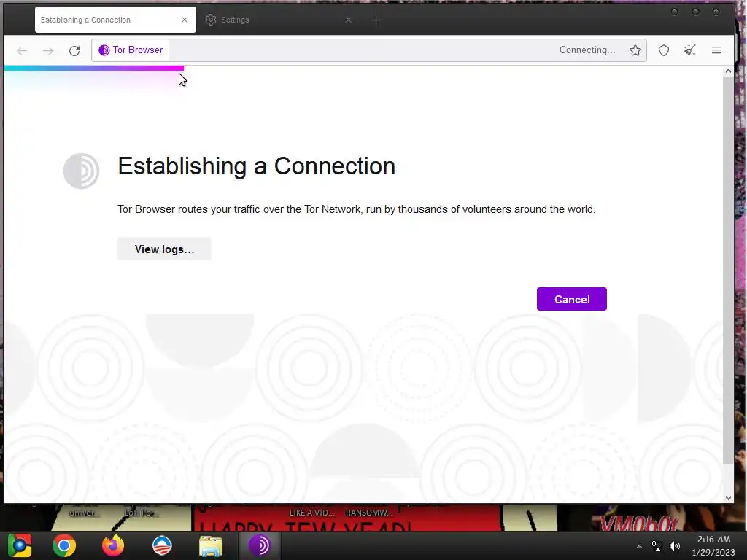Open the network status tray icon
This screenshot has height=560, width=747.
[x=657, y=546]
